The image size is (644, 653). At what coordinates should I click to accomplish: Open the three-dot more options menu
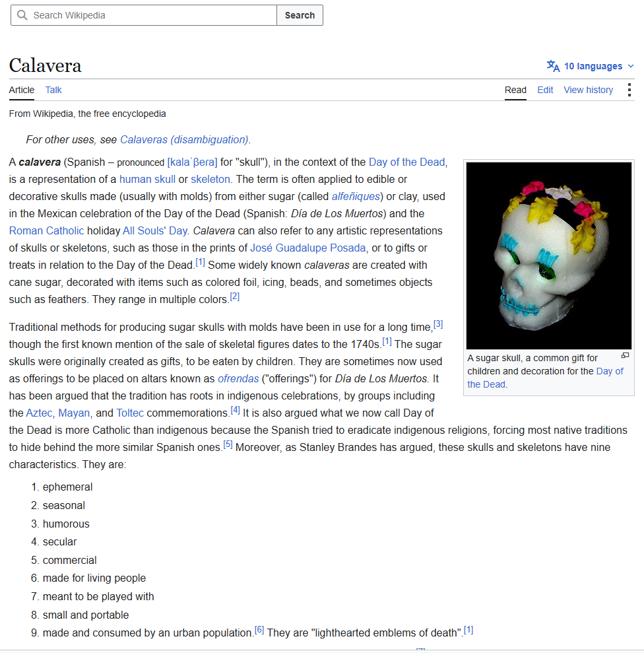point(629,90)
